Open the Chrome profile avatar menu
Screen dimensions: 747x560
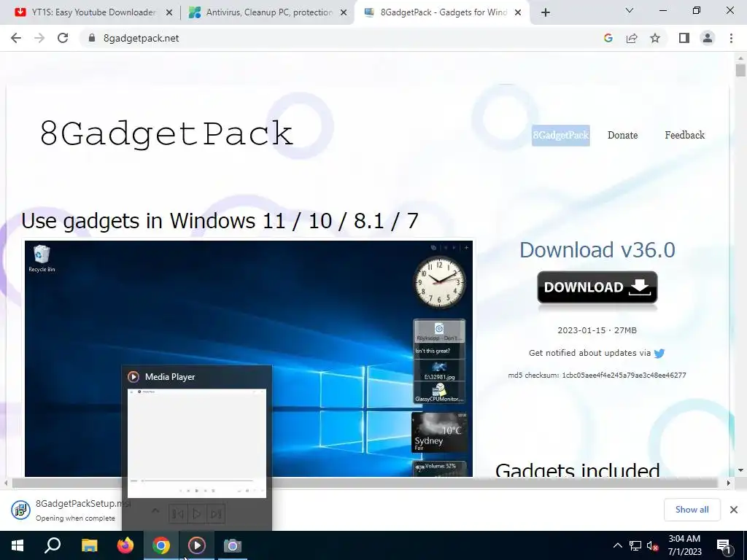pos(708,38)
